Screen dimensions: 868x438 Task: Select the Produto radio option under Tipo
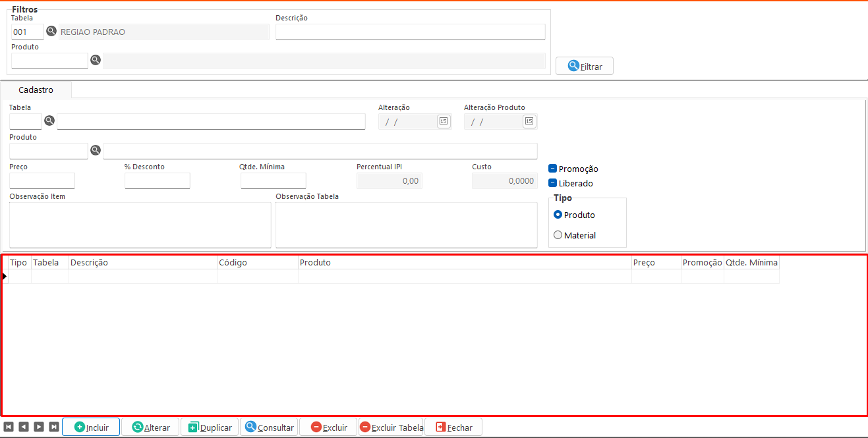[x=558, y=215]
